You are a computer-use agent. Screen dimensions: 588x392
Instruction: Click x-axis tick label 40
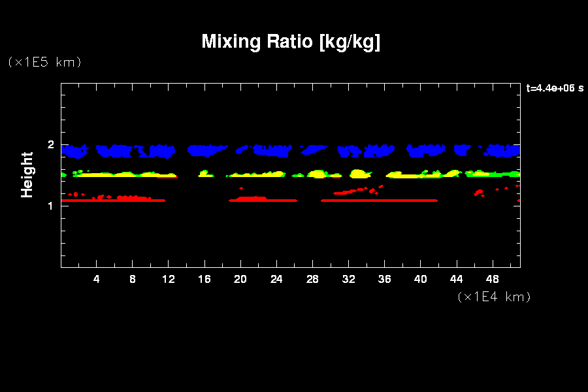[420, 279]
